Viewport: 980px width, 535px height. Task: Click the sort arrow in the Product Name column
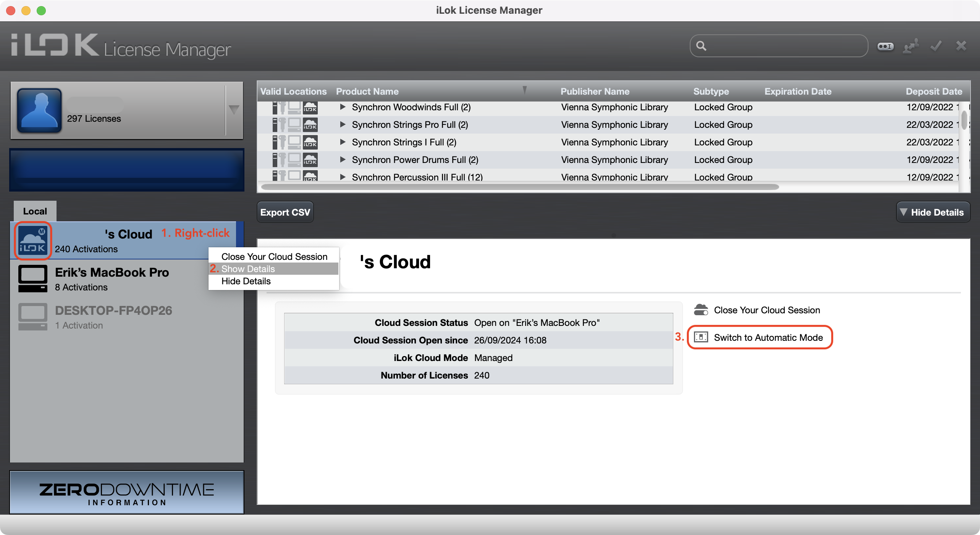pyautogui.click(x=525, y=90)
